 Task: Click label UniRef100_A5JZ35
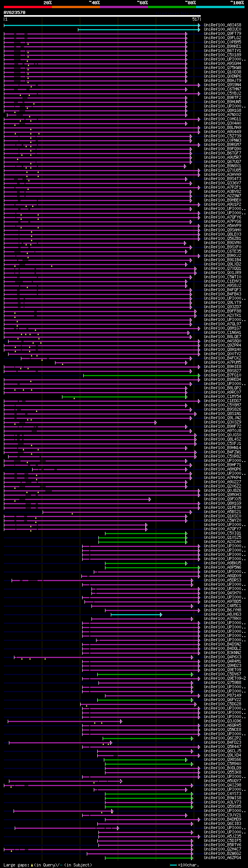click(222, 837)
